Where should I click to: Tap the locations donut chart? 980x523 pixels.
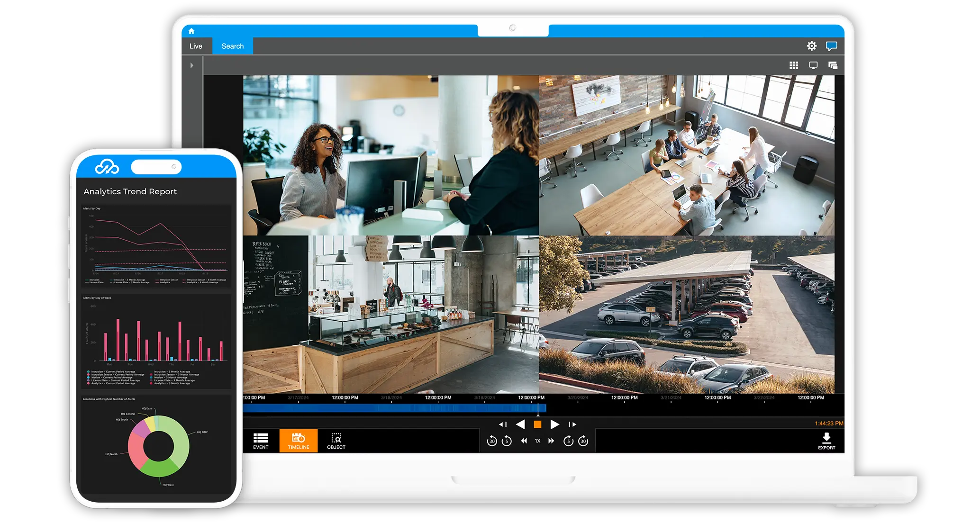pos(158,446)
